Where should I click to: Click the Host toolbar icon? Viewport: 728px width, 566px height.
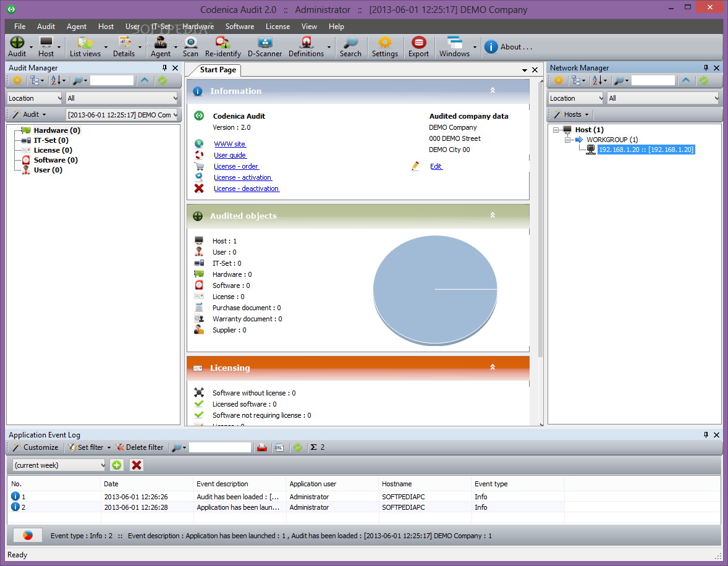coord(46,46)
